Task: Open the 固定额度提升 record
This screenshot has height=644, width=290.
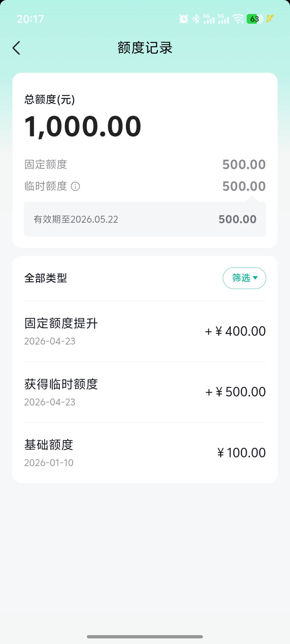Action: pos(145,331)
